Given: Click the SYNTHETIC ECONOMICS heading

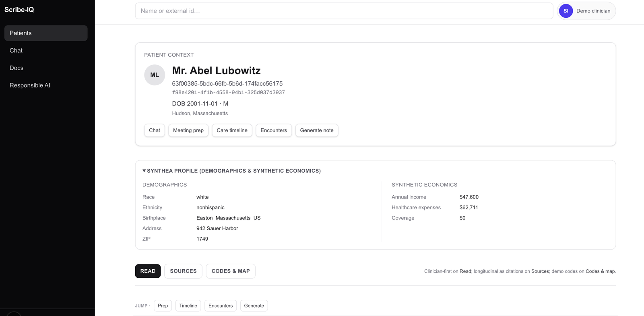Looking at the screenshot, I should (425, 185).
